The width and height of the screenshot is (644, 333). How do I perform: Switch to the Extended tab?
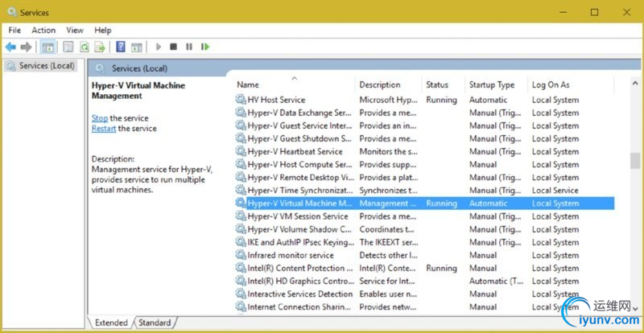pos(111,323)
